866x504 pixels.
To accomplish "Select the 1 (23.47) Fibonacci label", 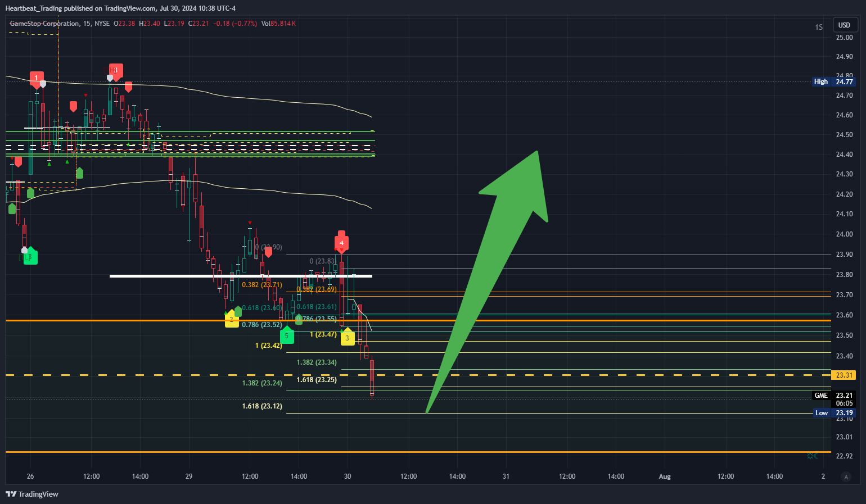I will (x=323, y=334).
